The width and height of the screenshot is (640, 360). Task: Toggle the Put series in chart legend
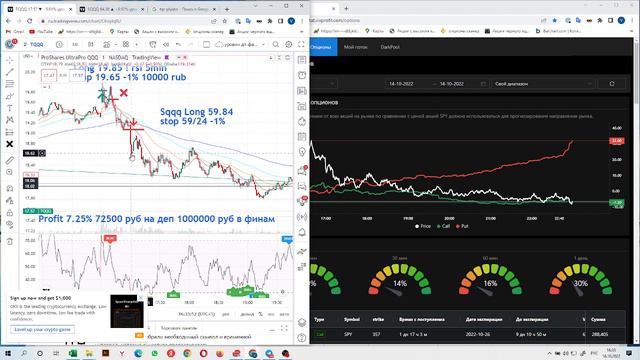[462, 226]
